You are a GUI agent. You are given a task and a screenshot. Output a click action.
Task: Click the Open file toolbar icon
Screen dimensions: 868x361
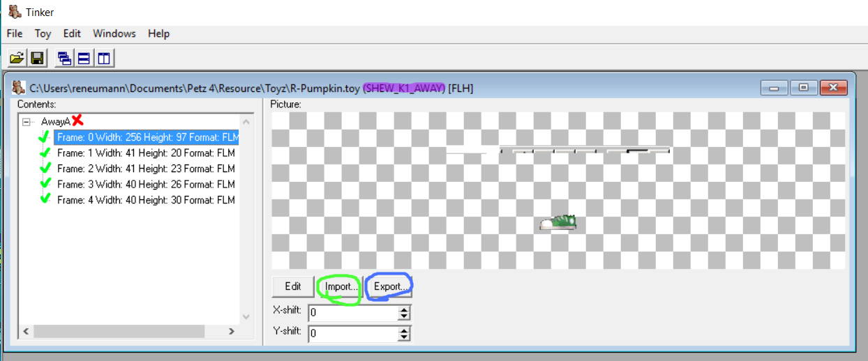[x=17, y=58]
